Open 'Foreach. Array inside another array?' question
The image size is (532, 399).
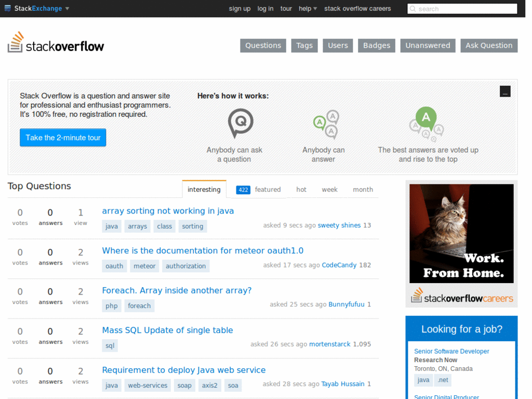tap(177, 290)
